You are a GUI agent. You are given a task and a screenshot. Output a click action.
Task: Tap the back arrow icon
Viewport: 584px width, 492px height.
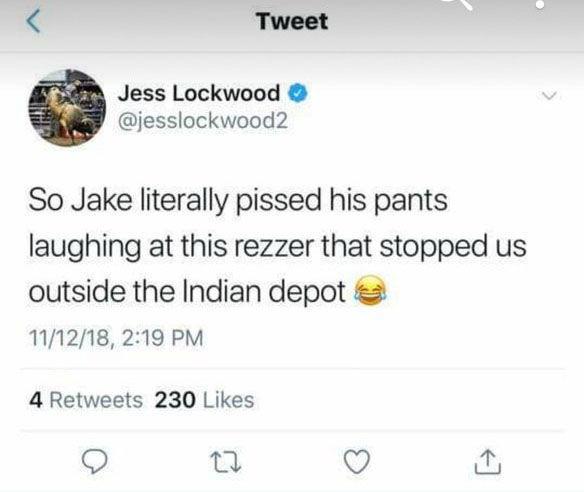point(34,22)
